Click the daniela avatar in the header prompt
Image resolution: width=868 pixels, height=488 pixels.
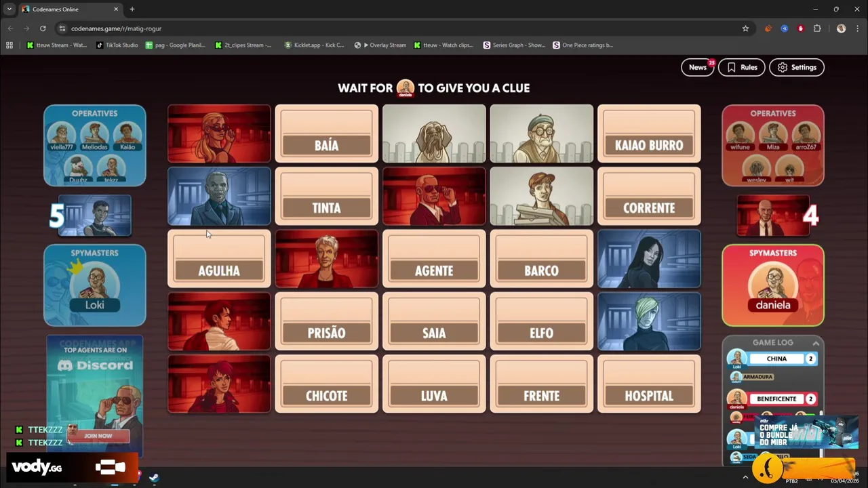[x=406, y=88]
